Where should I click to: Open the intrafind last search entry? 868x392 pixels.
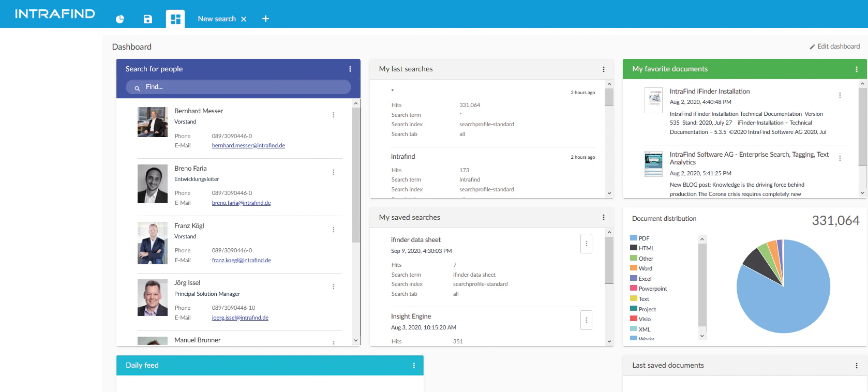[403, 157]
